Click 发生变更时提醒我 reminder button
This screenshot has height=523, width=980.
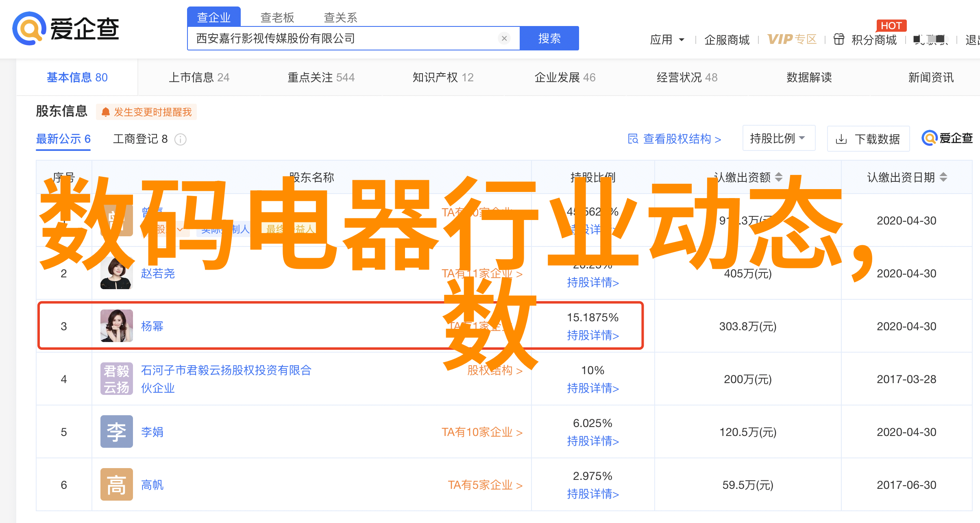[x=146, y=112]
